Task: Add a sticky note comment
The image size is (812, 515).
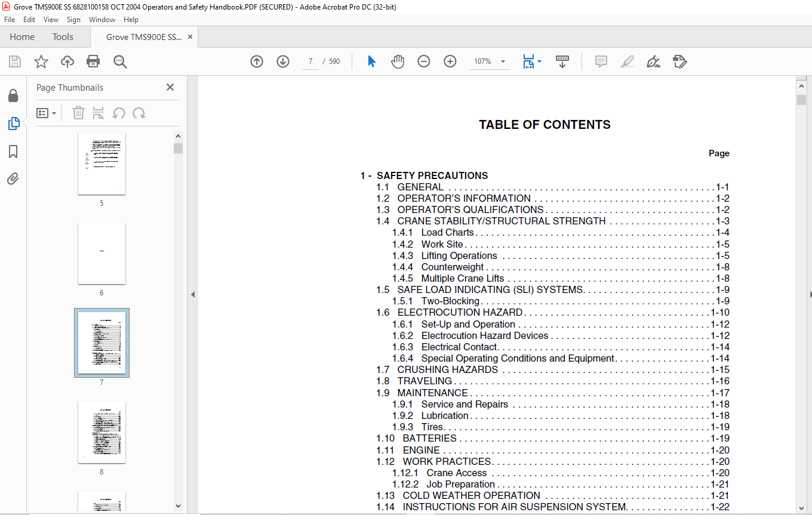Action: 601,61
